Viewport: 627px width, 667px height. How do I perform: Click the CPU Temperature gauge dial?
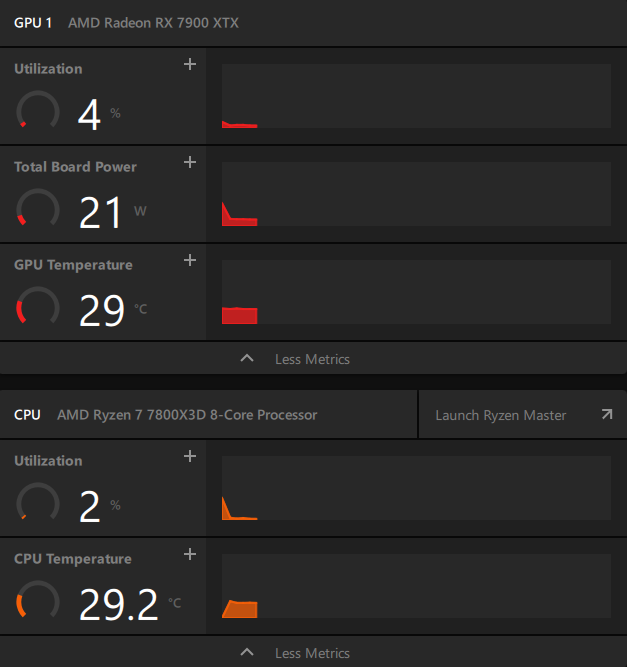click(x=38, y=601)
